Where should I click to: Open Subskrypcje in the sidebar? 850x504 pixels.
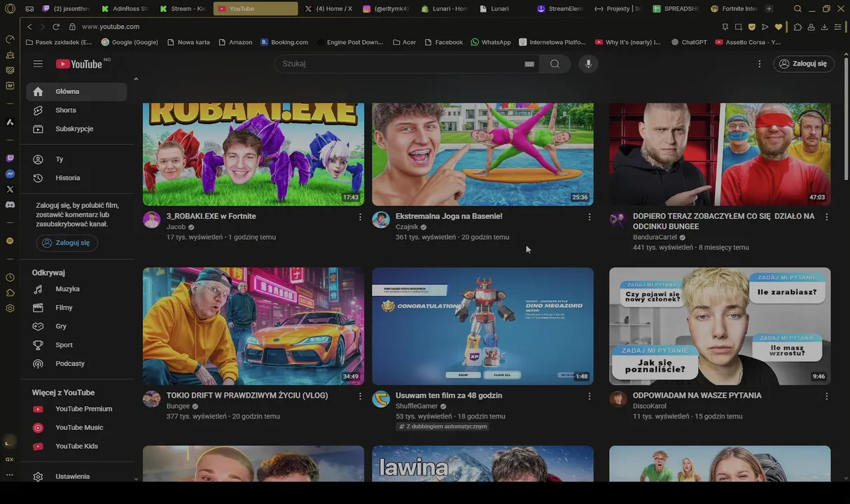(77, 129)
